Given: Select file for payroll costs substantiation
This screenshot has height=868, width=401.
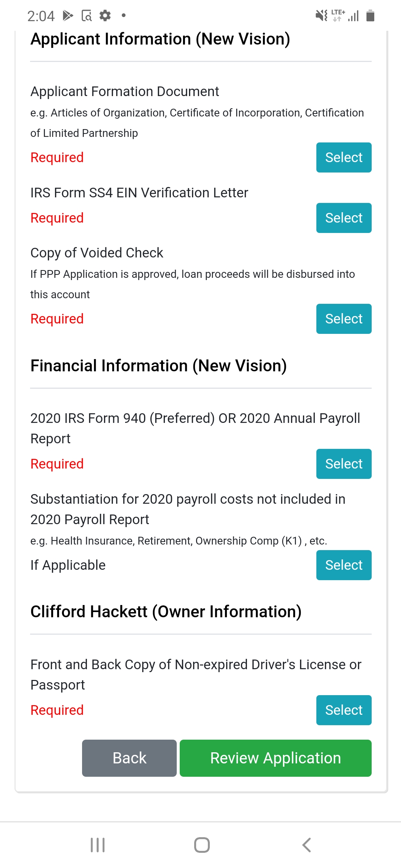Looking at the screenshot, I should coord(344,565).
